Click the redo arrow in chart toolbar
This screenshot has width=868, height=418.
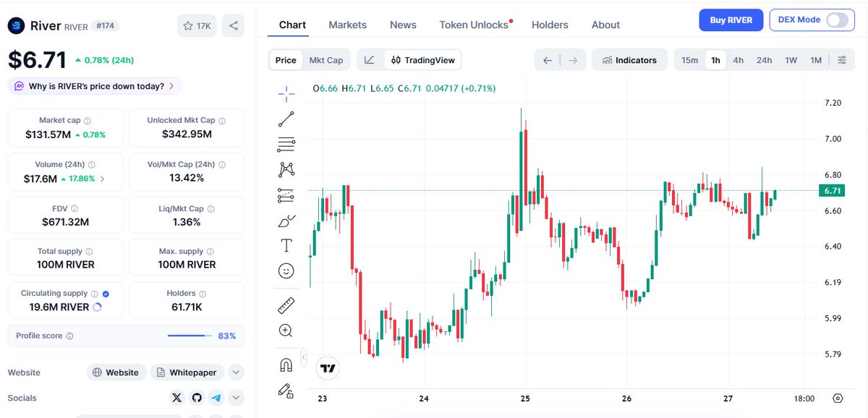573,60
